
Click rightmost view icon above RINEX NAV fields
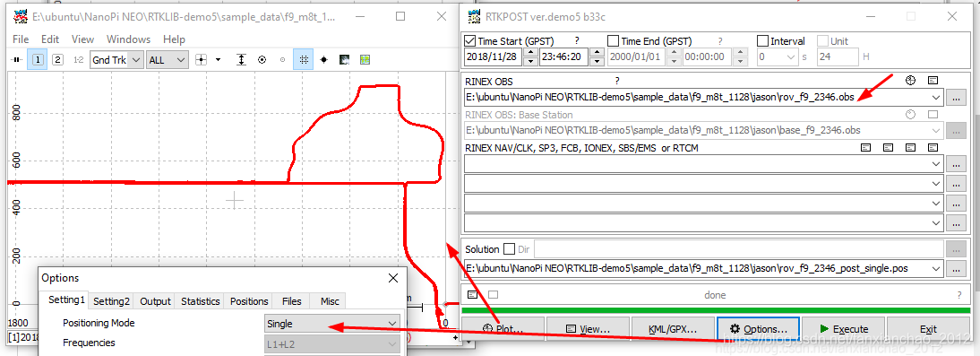[x=933, y=148]
